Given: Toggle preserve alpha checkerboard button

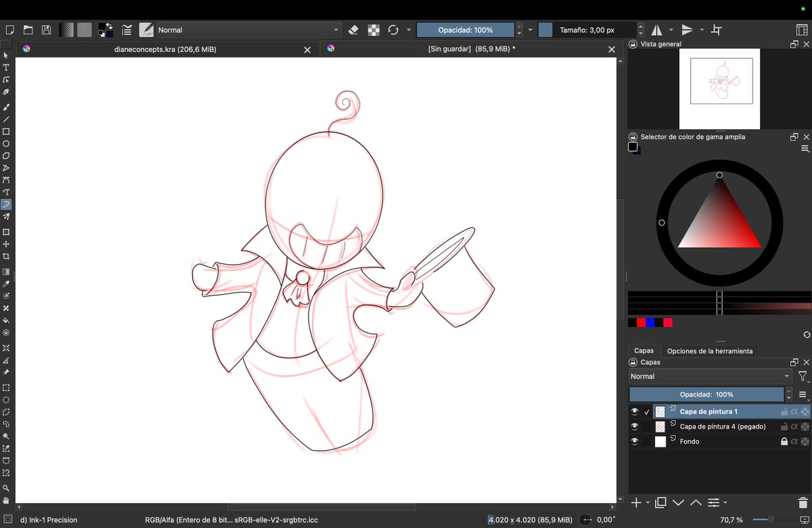Looking at the screenshot, I should [374, 30].
